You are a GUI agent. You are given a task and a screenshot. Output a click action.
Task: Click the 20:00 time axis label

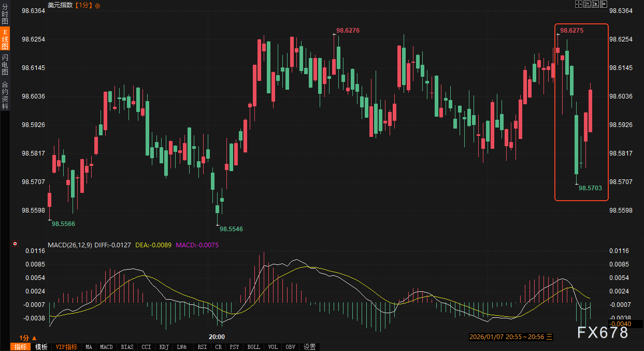pyautogui.click(x=217, y=336)
